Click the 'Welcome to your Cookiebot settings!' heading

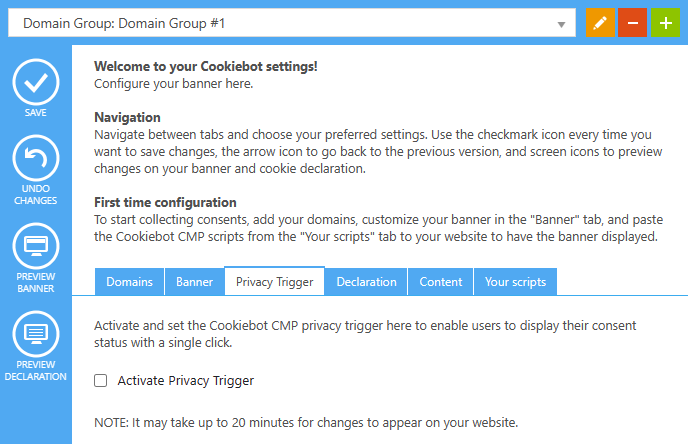coord(206,66)
